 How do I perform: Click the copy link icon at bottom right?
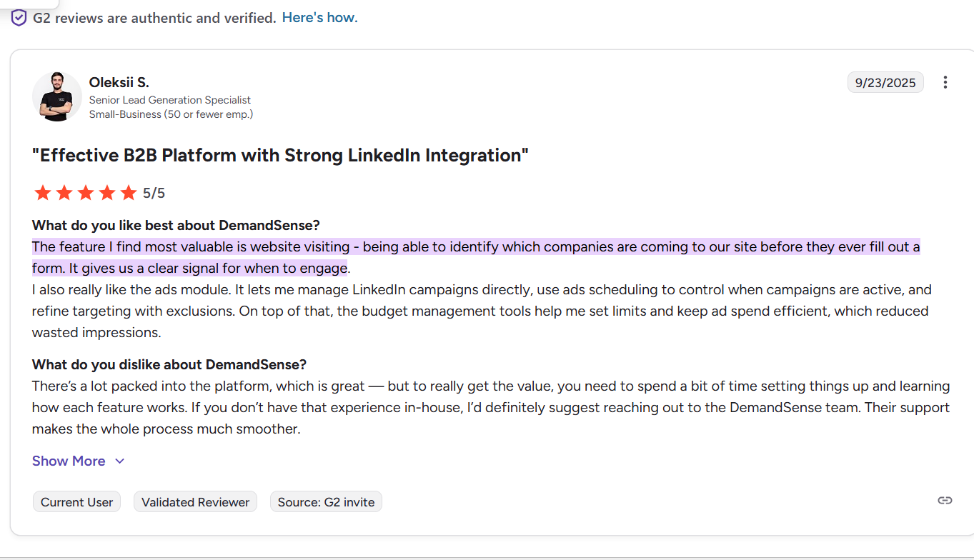[x=945, y=501]
